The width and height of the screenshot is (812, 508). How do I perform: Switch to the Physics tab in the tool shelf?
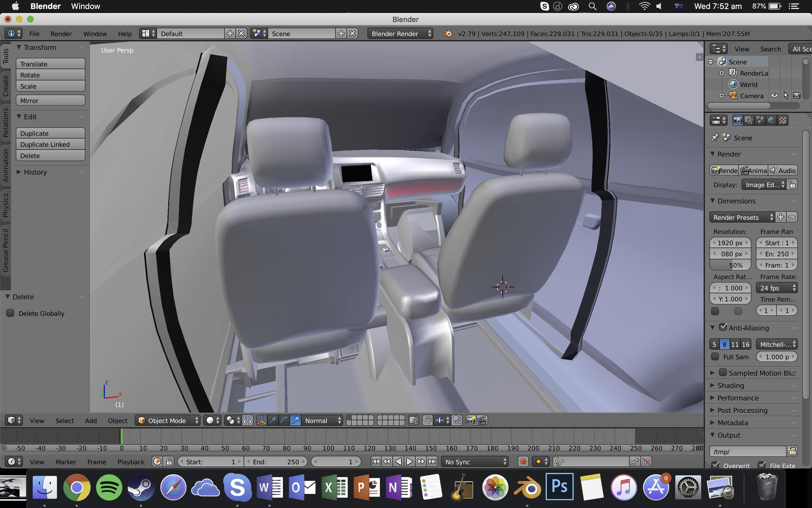tap(6, 205)
